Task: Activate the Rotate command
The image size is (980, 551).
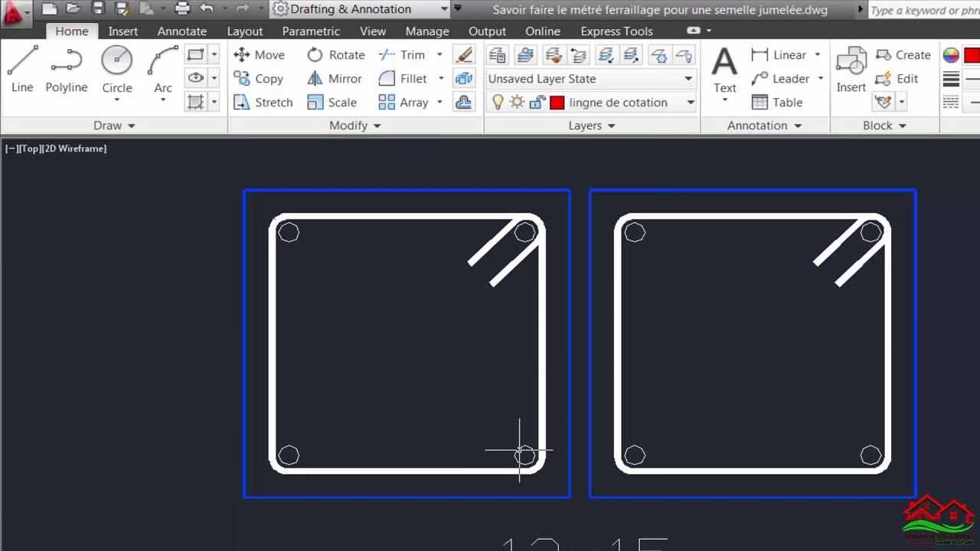Action: [x=336, y=55]
